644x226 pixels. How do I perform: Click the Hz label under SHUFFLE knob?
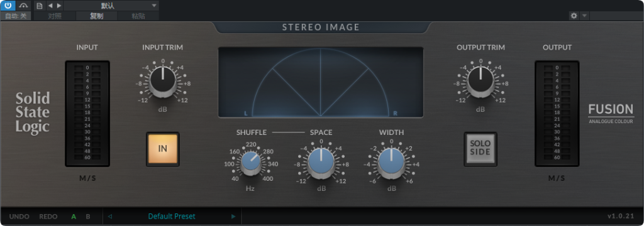coord(250,189)
